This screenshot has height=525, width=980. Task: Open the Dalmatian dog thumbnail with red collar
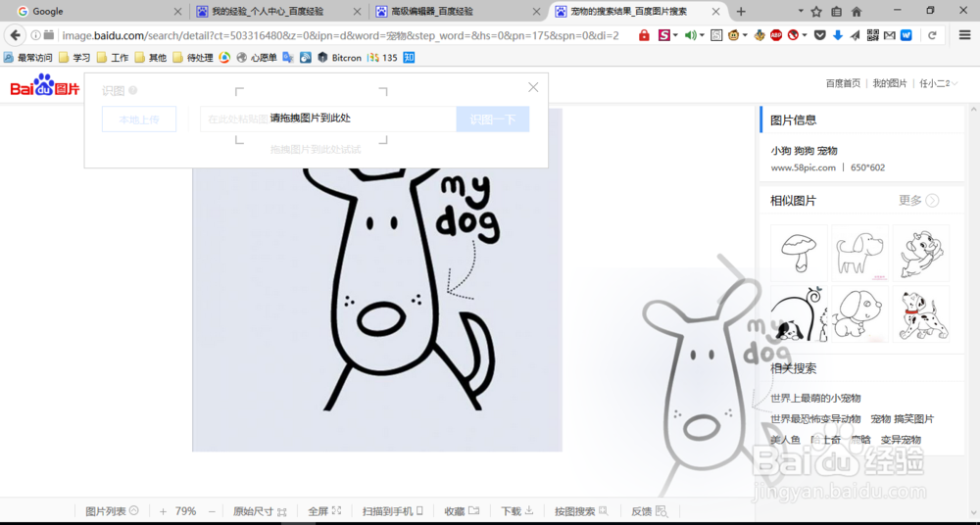pyautogui.click(x=920, y=313)
